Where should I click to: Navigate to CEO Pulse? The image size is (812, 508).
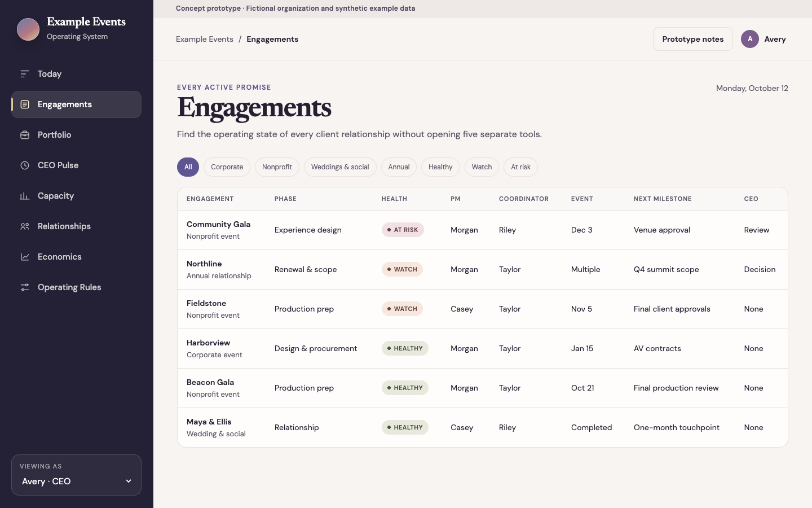pos(76,165)
